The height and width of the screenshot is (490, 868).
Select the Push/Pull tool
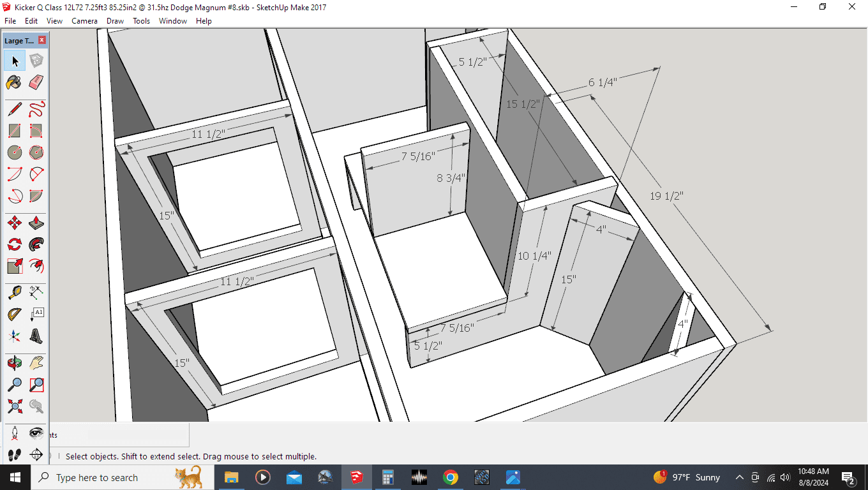pos(37,223)
